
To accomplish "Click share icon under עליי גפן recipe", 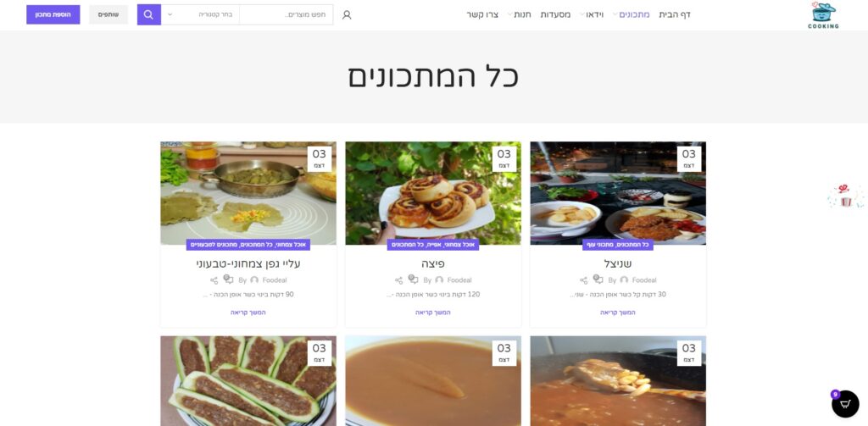I will (214, 280).
